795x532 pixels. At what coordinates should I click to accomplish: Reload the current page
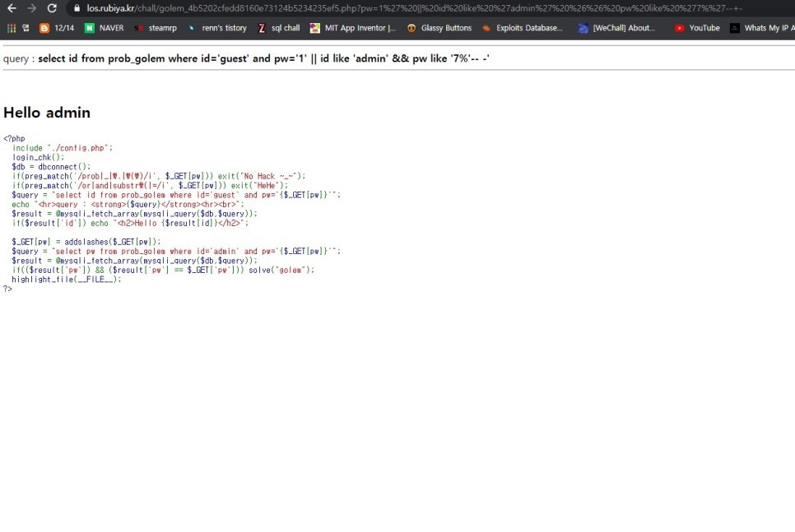click(52, 8)
